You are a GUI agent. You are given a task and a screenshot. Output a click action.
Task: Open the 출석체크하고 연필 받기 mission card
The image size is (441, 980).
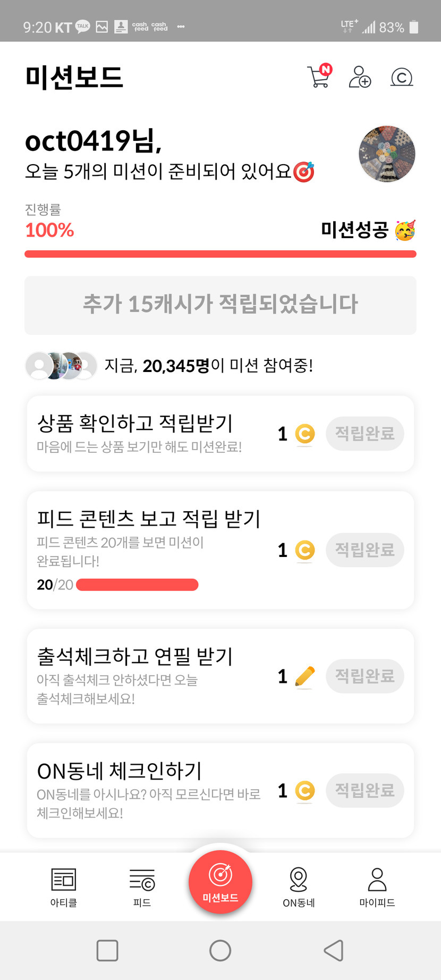[x=149, y=675]
